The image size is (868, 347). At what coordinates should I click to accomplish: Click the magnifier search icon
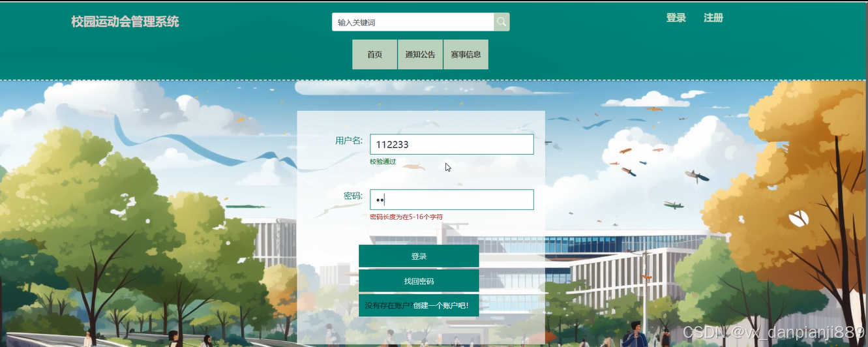[501, 22]
